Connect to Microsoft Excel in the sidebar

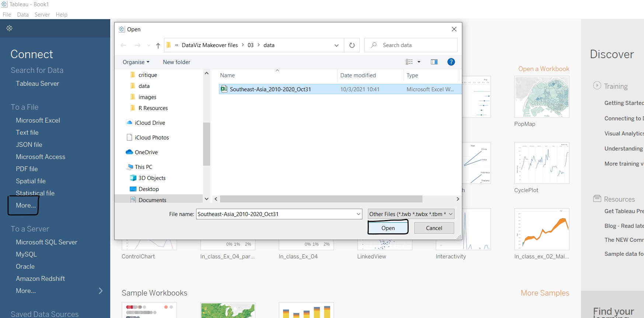pyautogui.click(x=38, y=120)
